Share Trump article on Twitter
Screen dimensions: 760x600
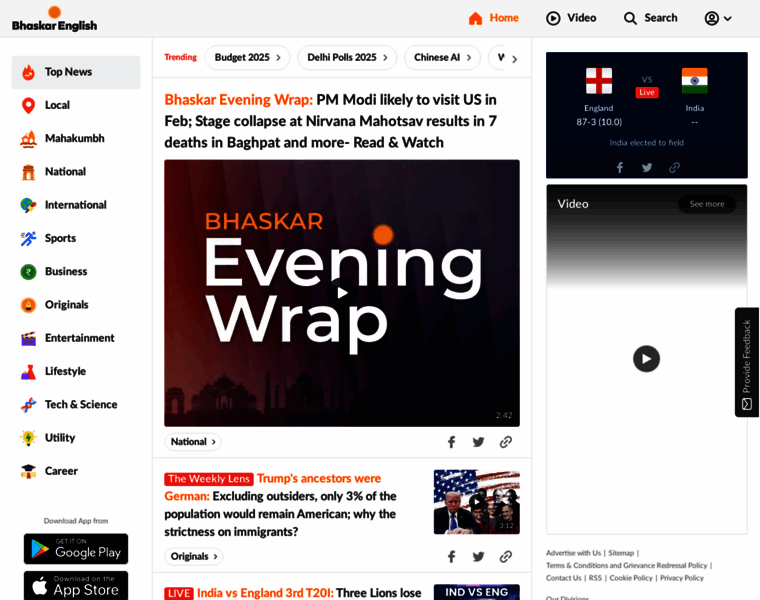point(478,556)
